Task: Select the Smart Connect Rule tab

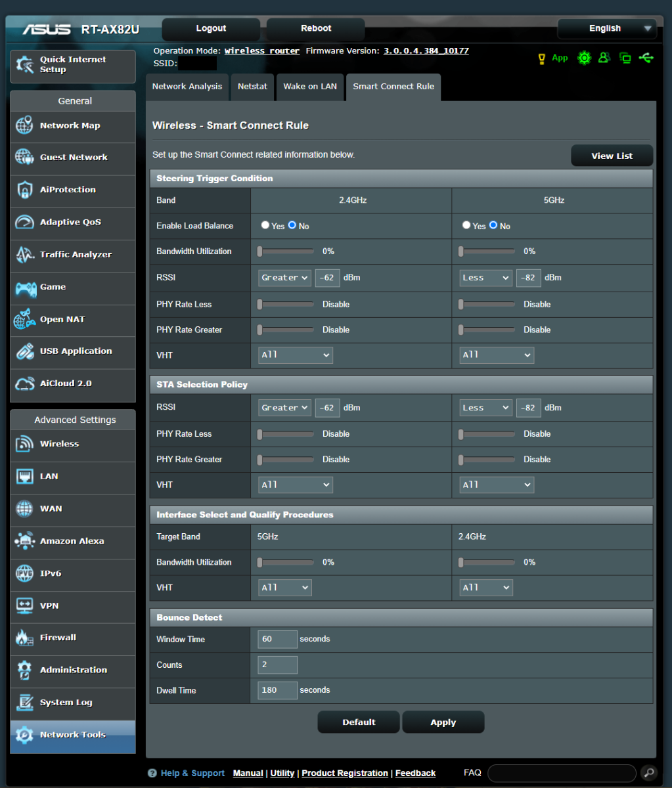Action: (393, 87)
